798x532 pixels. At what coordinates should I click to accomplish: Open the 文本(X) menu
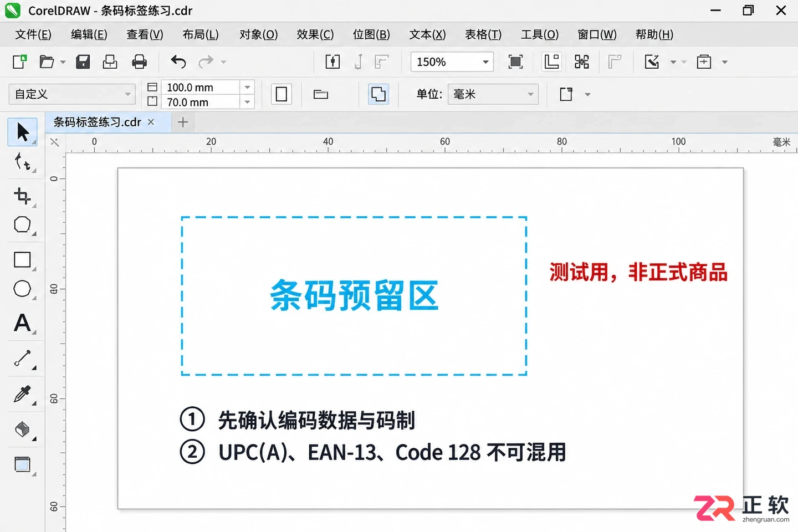[427, 34]
